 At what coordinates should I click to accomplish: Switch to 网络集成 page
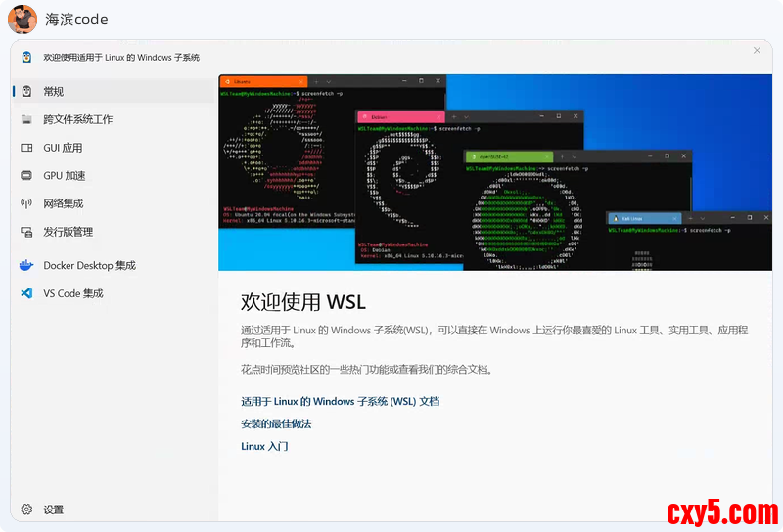[x=115, y=203]
